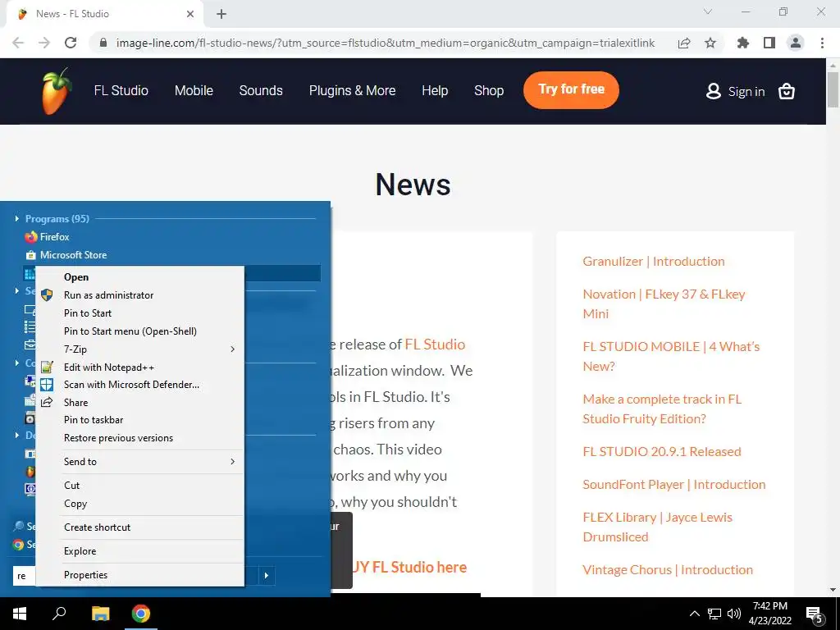This screenshot has height=630, width=840.
Task: Select Pin to Start
Action: tap(139, 313)
